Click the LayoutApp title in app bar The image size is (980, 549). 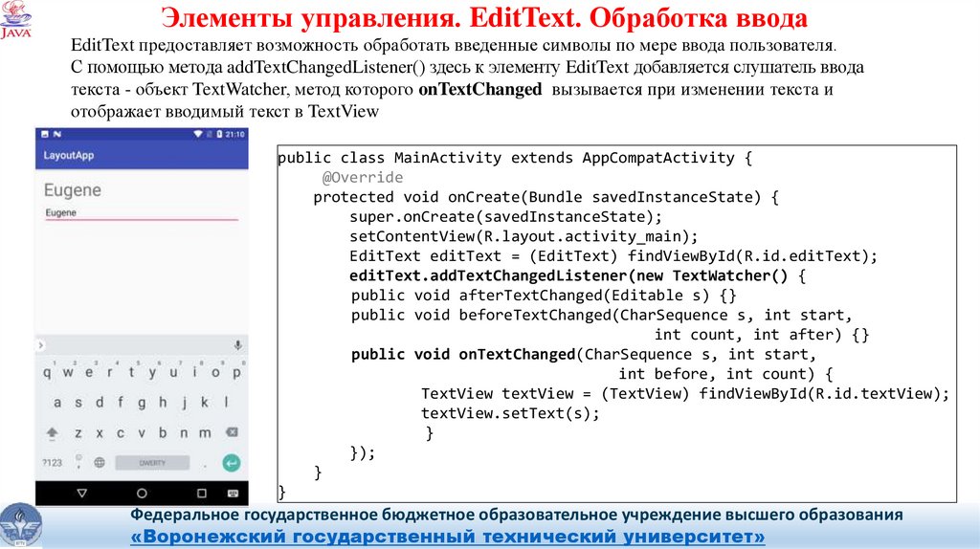(x=68, y=155)
